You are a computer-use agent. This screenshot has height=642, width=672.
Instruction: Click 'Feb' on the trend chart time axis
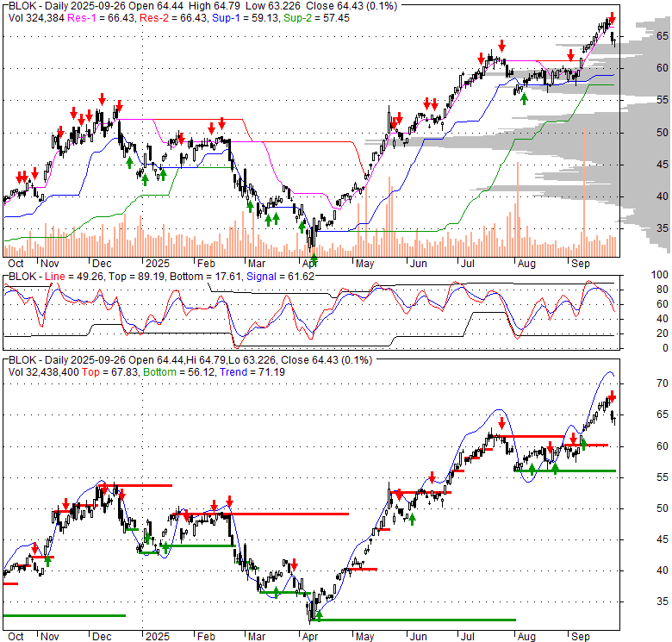[206, 637]
